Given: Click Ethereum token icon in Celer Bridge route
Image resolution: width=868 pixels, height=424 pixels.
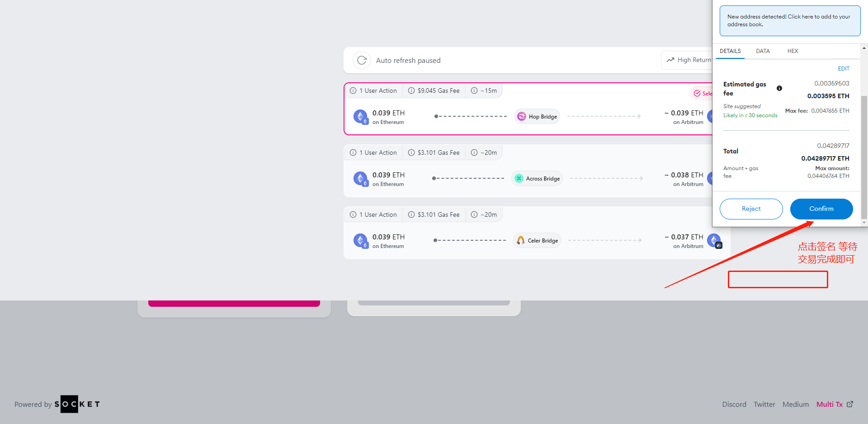Looking at the screenshot, I should [x=360, y=240].
